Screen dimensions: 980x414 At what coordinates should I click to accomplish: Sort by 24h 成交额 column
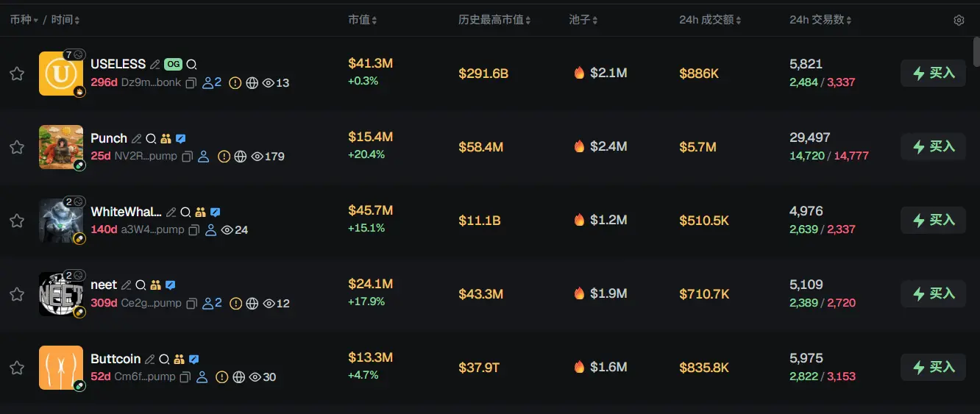(710, 20)
